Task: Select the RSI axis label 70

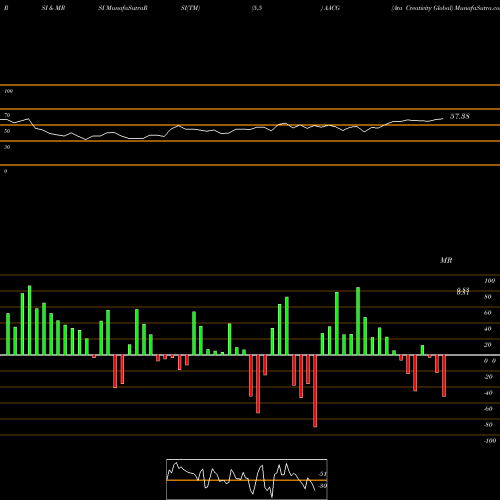Action: (x=7, y=115)
